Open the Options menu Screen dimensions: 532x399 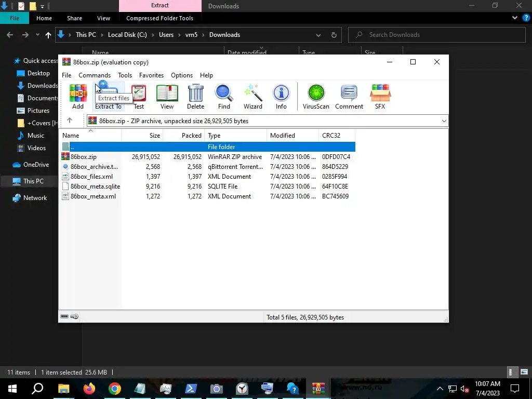tap(182, 75)
